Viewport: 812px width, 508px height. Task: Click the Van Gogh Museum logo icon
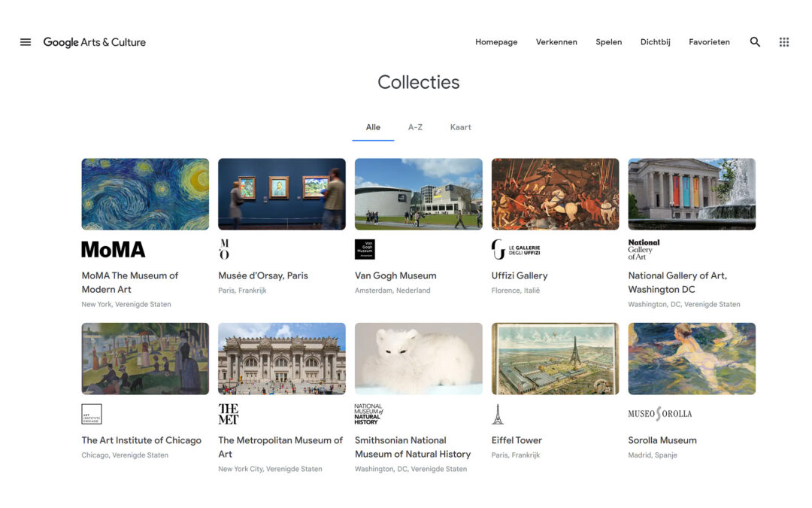click(x=365, y=249)
